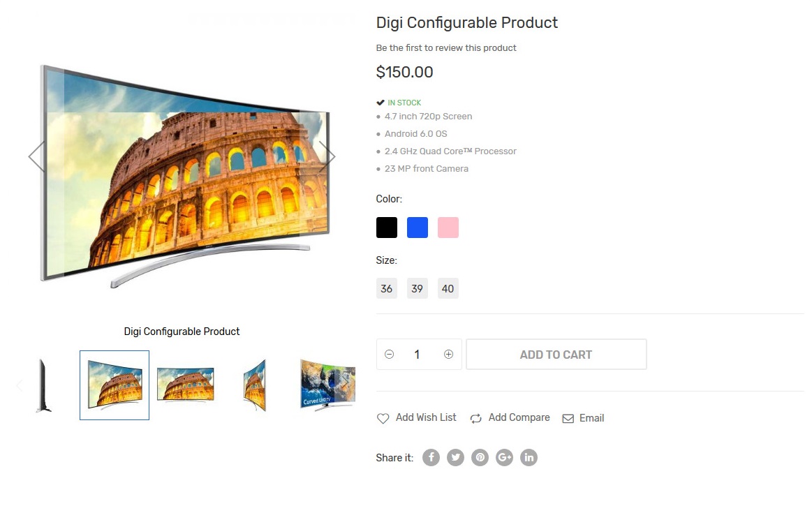Share the product on LinkedIn
The height and width of the screenshot is (513, 812).
point(529,458)
